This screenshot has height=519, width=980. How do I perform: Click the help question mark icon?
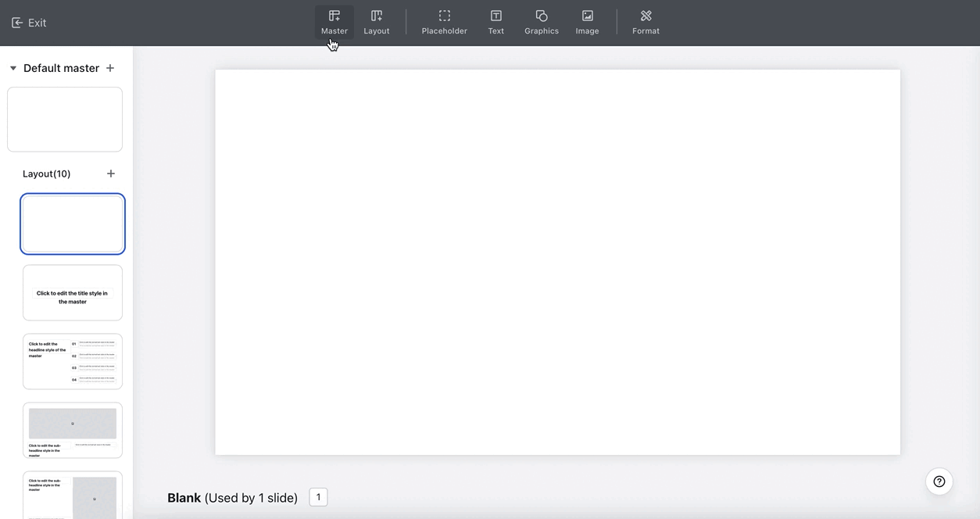click(939, 481)
